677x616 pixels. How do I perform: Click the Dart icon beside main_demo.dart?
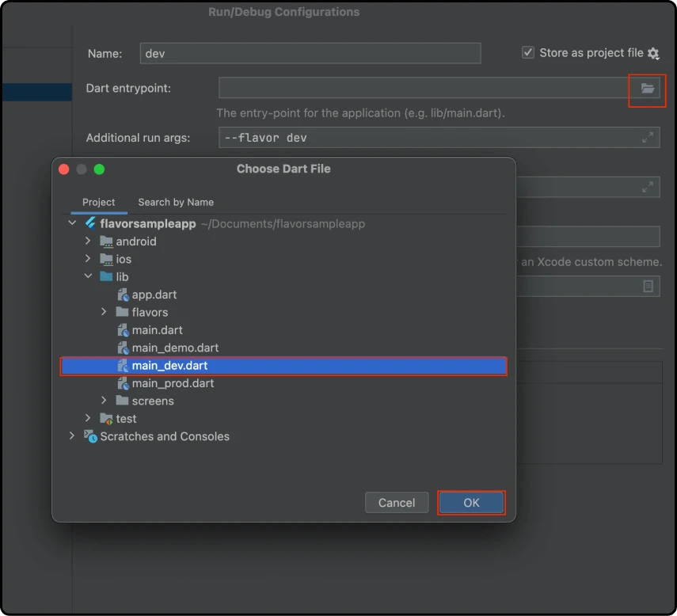point(123,348)
